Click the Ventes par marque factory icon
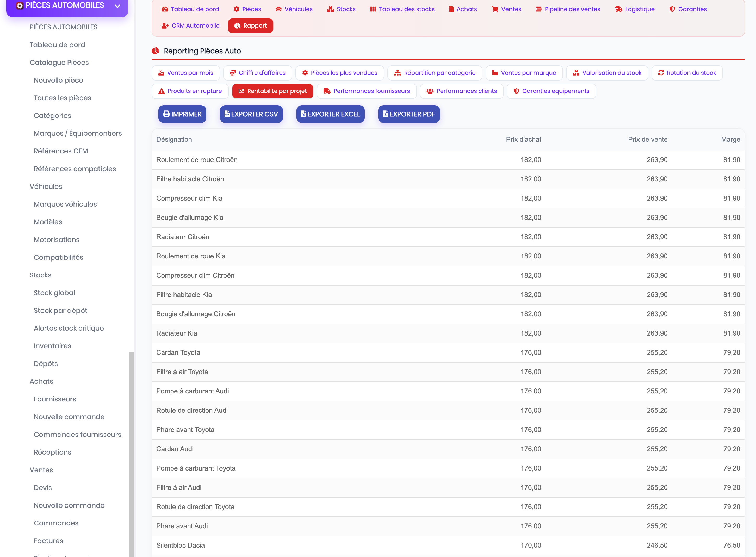Screen dimensions: 756x557 coord(495,73)
